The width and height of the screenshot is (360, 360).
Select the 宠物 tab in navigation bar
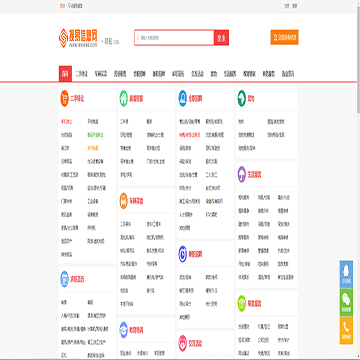tap(214, 74)
